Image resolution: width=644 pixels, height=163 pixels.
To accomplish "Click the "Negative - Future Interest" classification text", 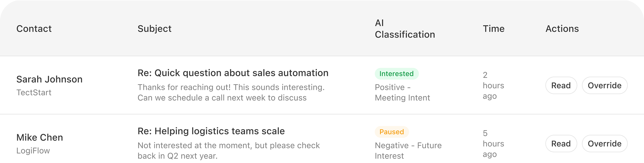I will click(x=408, y=151).
